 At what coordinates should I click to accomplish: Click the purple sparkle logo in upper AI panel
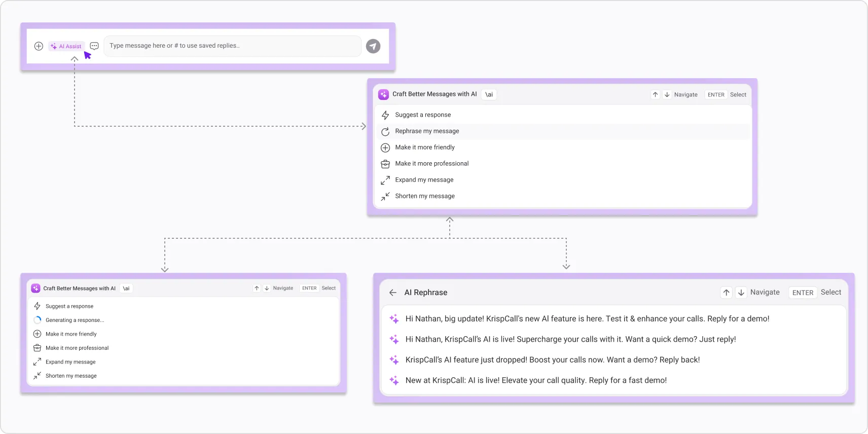pos(384,94)
